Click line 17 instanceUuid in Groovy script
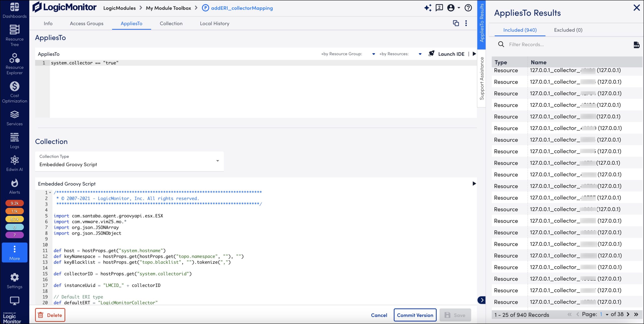Image resolution: width=644 pixels, height=324 pixels. tap(107, 285)
